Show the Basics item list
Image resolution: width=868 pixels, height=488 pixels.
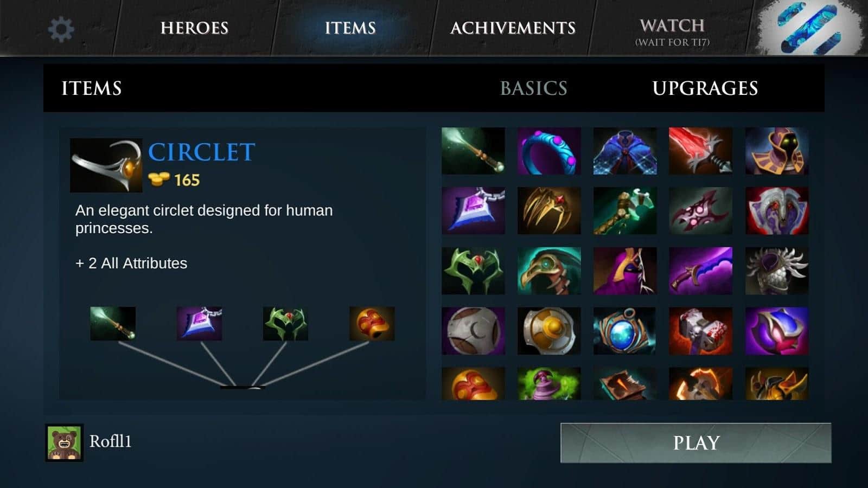534,88
